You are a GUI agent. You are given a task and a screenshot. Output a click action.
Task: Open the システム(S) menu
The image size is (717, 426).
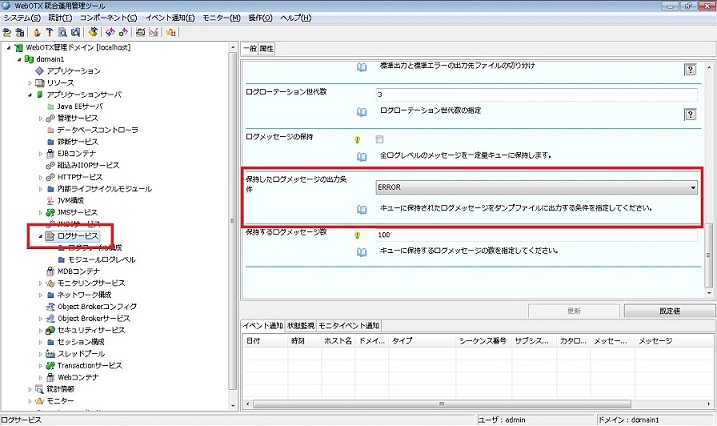22,18
